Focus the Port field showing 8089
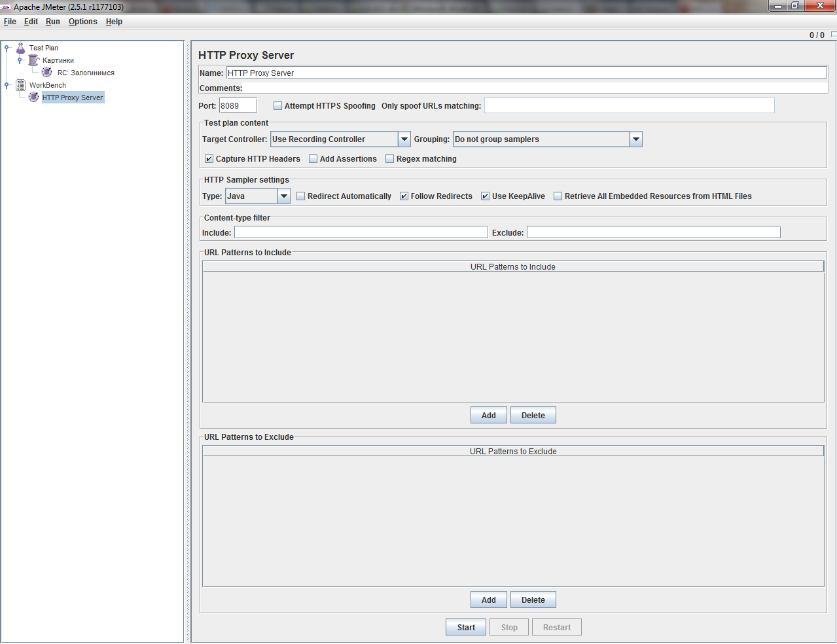Image resolution: width=837 pixels, height=644 pixels. (238, 106)
